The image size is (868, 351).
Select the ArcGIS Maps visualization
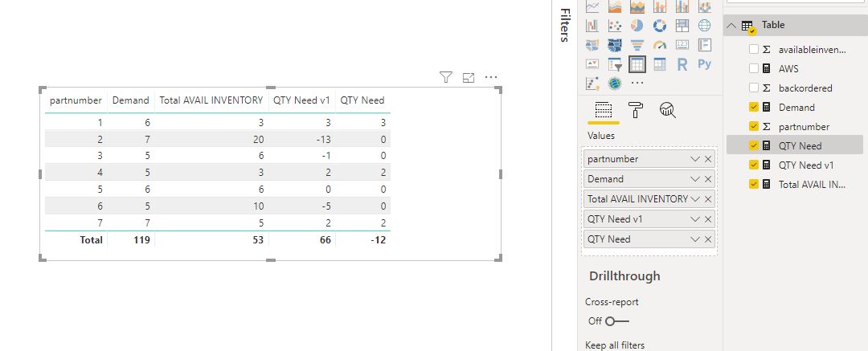(615, 84)
